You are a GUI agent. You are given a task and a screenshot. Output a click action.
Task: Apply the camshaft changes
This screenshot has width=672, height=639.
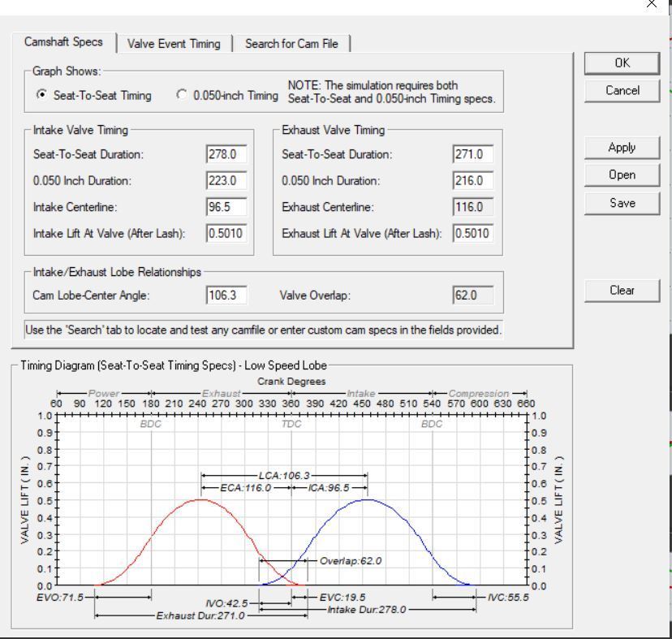pyautogui.click(x=622, y=148)
